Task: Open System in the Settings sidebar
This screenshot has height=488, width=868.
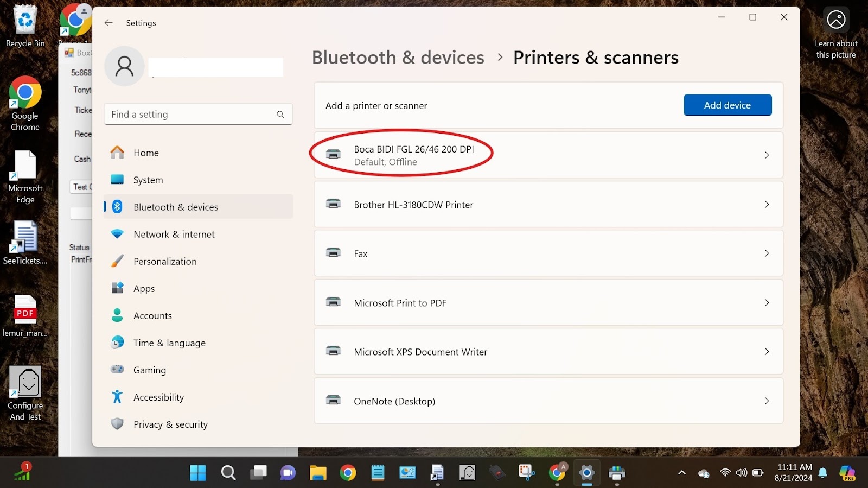Action: [x=198, y=180]
